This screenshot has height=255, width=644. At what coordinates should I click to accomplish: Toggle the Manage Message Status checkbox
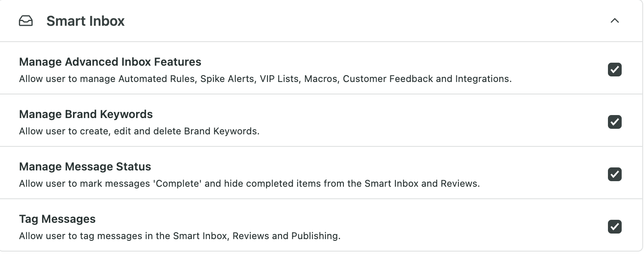click(615, 174)
